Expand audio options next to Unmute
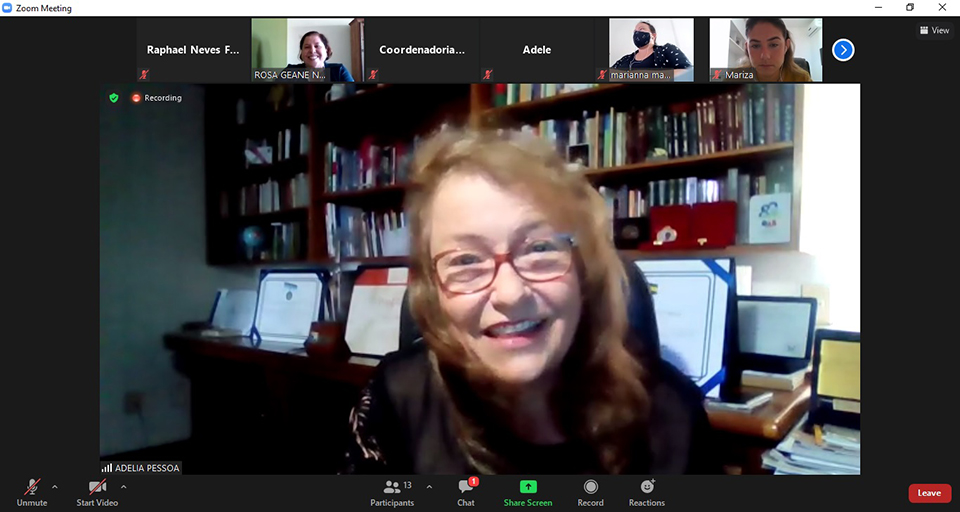 click(55, 487)
